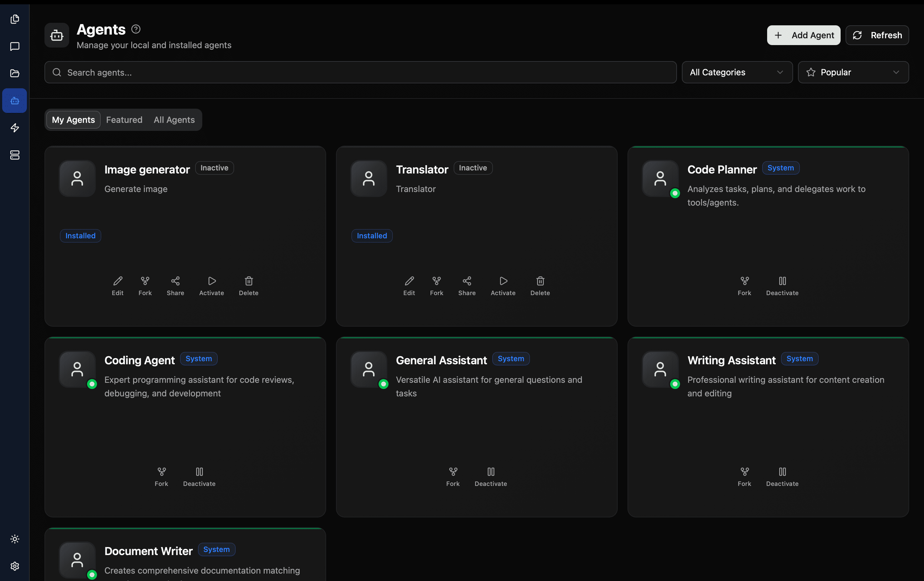Open the files/folder section in the sidebar

tap(15, 73)
